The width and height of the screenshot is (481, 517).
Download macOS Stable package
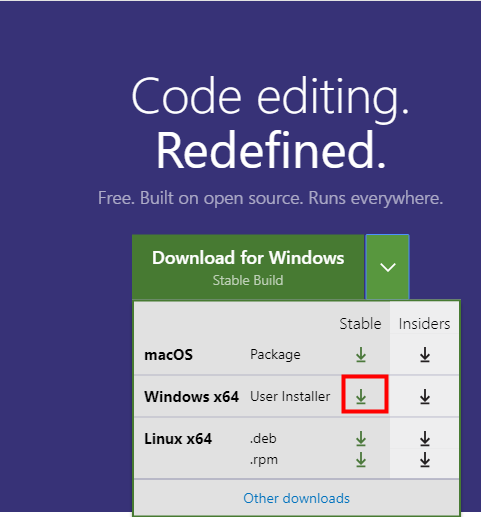click(361, 355)
